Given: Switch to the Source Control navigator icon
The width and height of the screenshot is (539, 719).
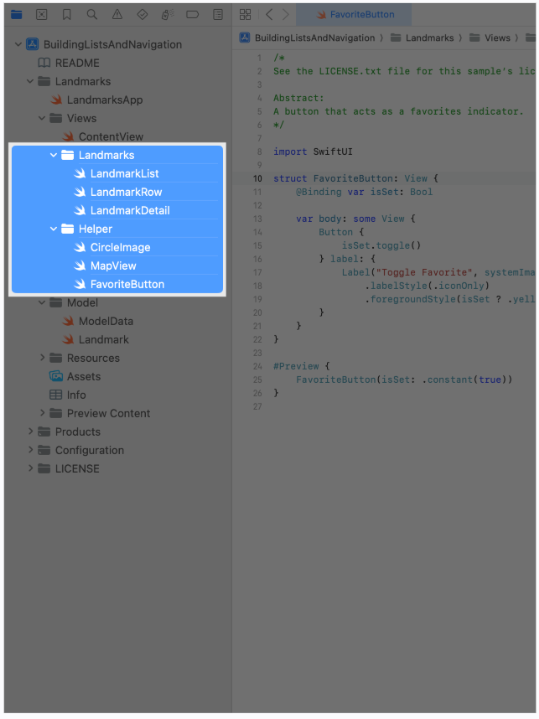Looking at the screenshot, I should tap(42, 15).
